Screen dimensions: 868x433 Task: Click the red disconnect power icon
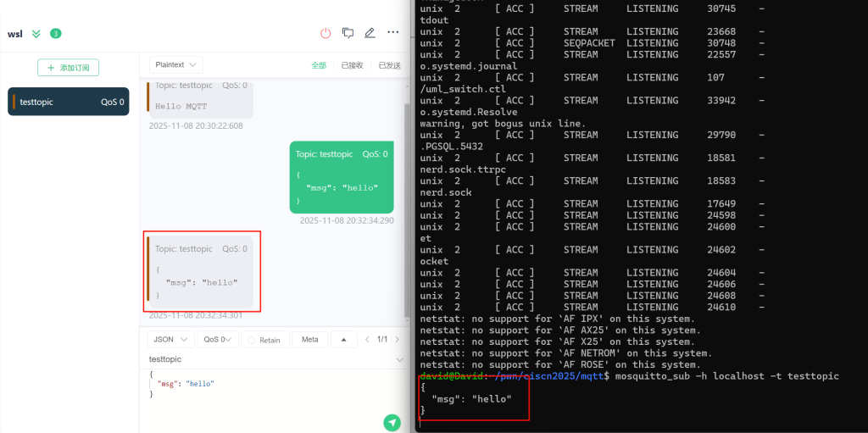pyautogui.click(x=325, y=33)
